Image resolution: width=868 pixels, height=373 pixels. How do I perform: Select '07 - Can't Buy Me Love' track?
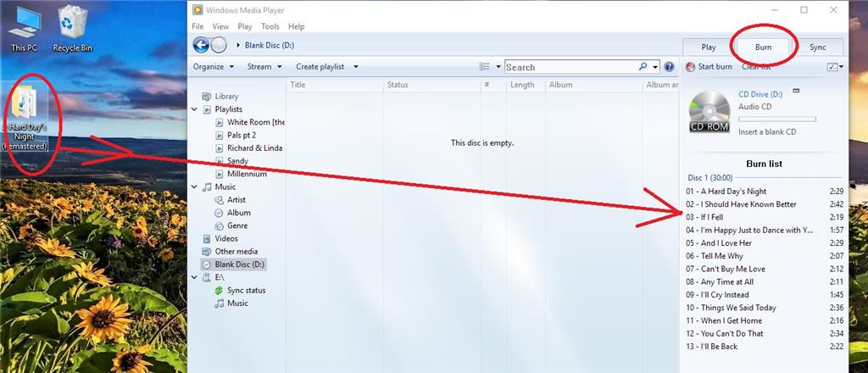click(x=765, y=269)
